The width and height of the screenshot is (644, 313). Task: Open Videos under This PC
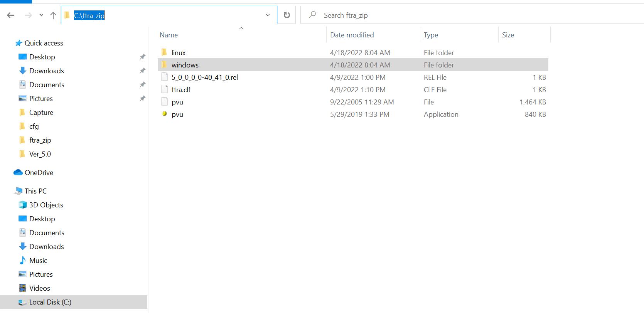40,288
